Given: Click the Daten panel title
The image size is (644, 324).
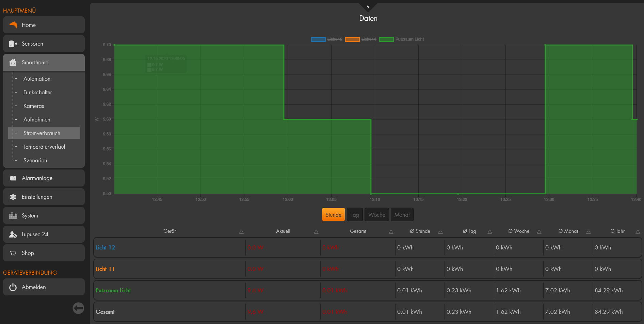Looking at the screenshot, I should tap(368, 18).
